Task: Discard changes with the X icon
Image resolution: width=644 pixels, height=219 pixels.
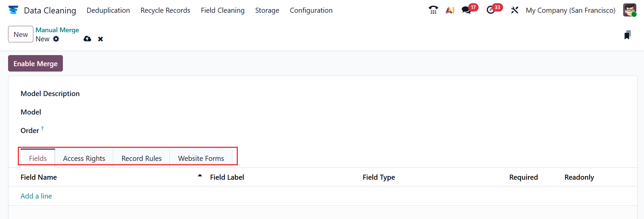Action: pyautogui.click(x=100, y=39)
